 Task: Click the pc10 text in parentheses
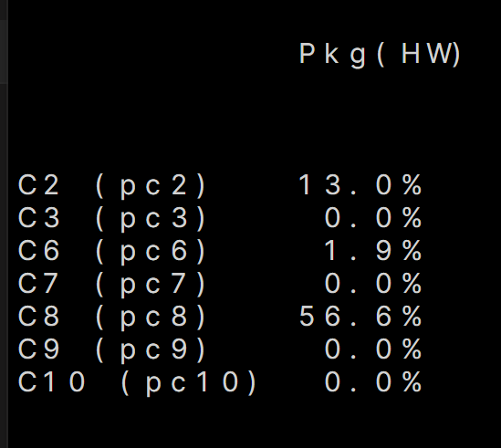[x=192, y=383]
